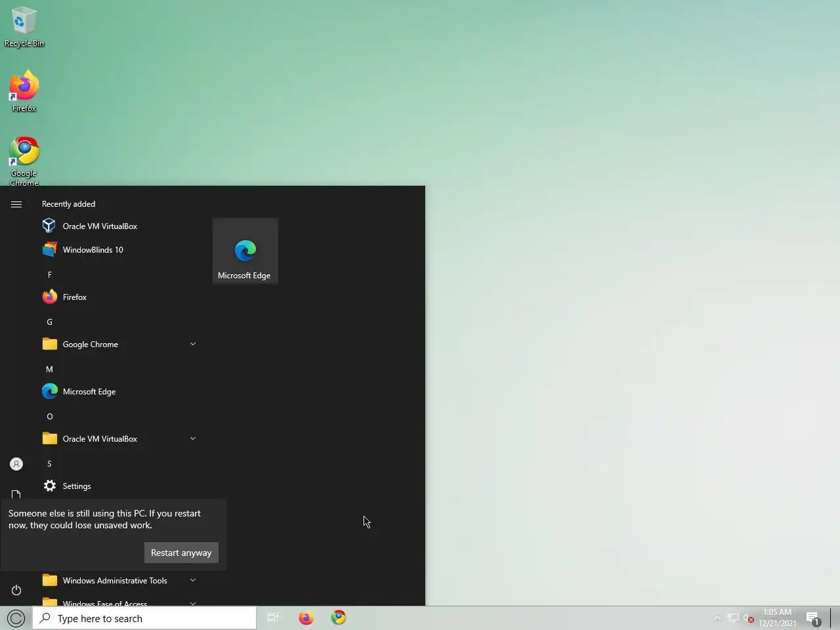Screen dimensions: 840x630
Task: Open the Google Chrome folder in app list
Action: click(x=120, y=344)
